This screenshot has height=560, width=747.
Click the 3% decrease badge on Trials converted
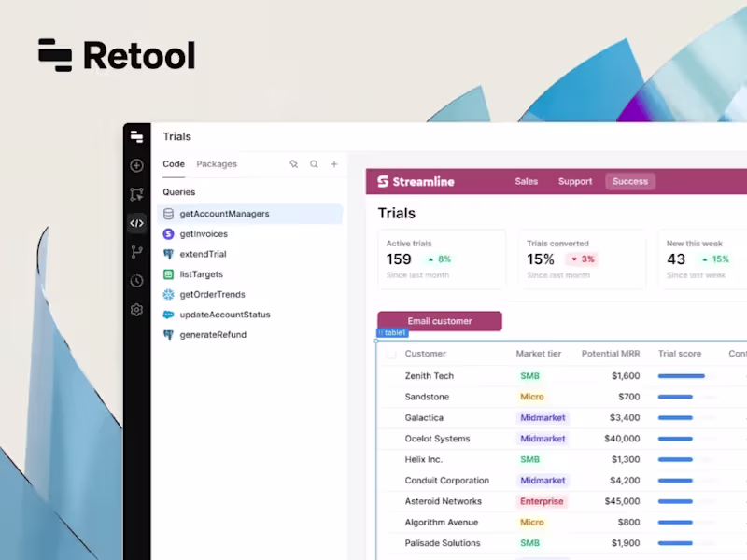point(582,259)
